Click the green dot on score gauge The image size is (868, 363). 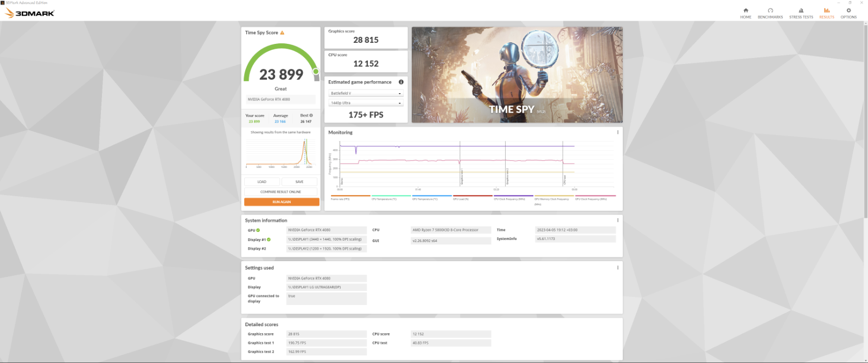click(315, 71)
